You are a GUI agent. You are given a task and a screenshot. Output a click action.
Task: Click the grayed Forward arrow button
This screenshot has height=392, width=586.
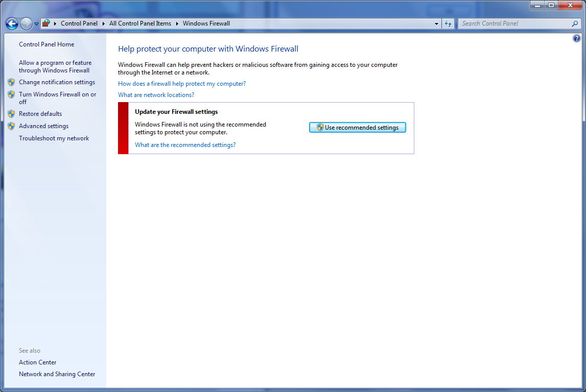click(x=26, y=23)
